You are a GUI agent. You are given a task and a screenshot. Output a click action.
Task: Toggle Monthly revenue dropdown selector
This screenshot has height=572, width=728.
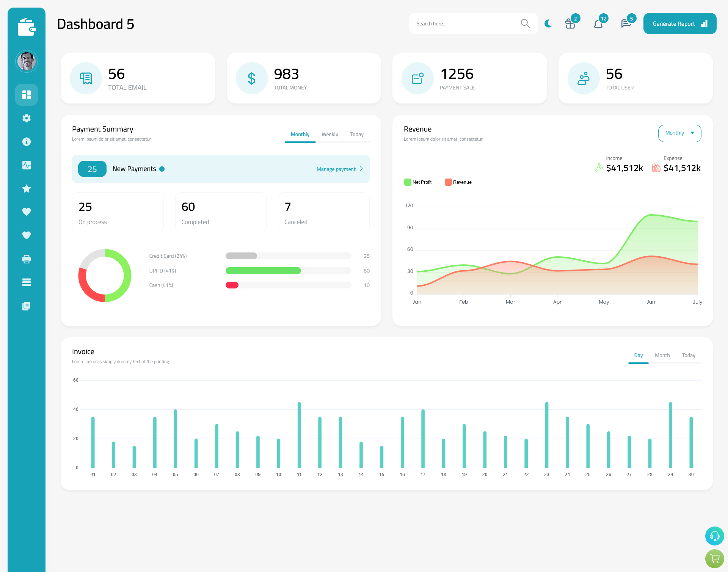pyautogui.click(x=679, y=133)
